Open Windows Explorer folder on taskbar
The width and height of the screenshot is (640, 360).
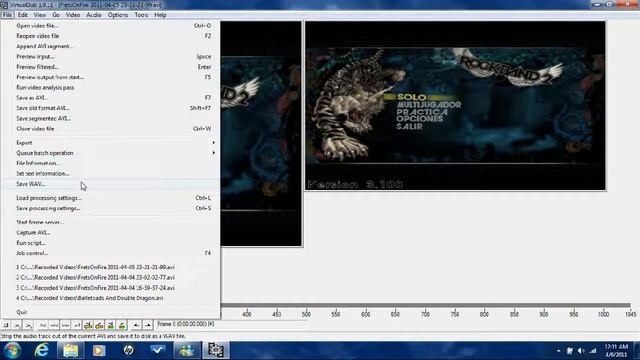tap(71, 351)
